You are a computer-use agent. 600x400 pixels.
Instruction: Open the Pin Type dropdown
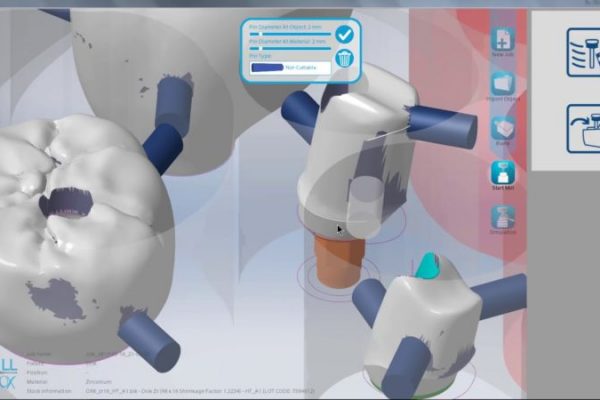[x=288, y=67]
